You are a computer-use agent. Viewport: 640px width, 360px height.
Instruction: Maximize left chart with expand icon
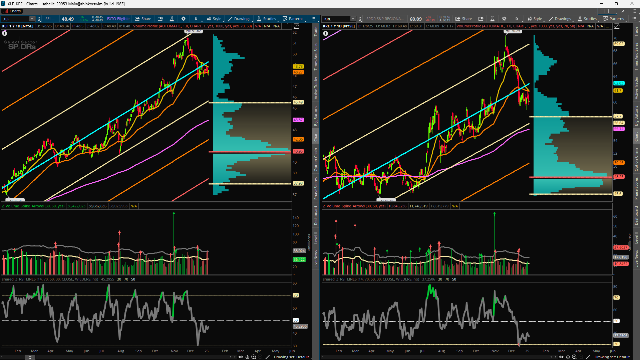297,27
